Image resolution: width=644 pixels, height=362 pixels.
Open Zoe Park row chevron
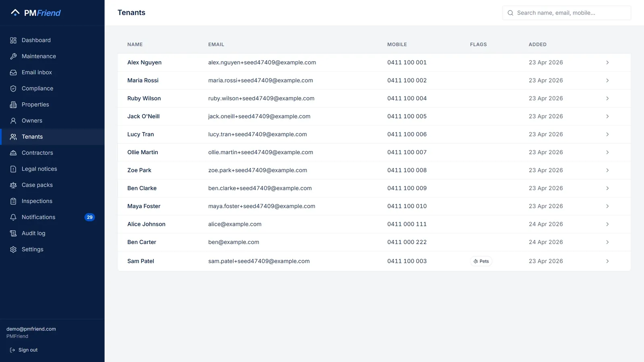[607, 170]
